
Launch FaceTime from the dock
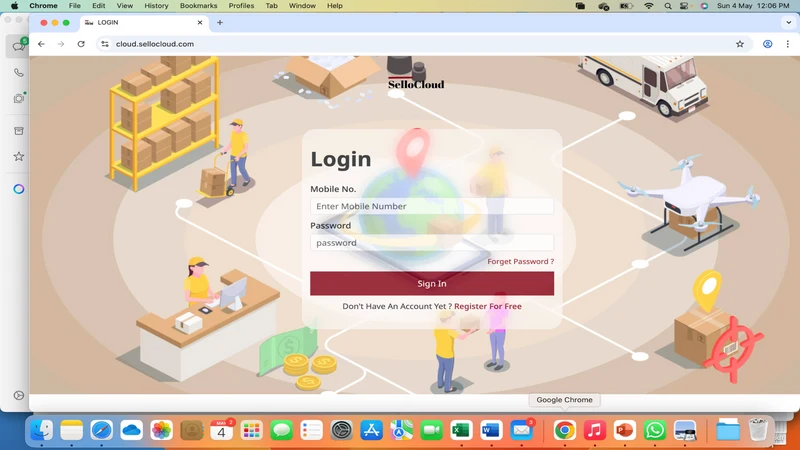point(432,430)
